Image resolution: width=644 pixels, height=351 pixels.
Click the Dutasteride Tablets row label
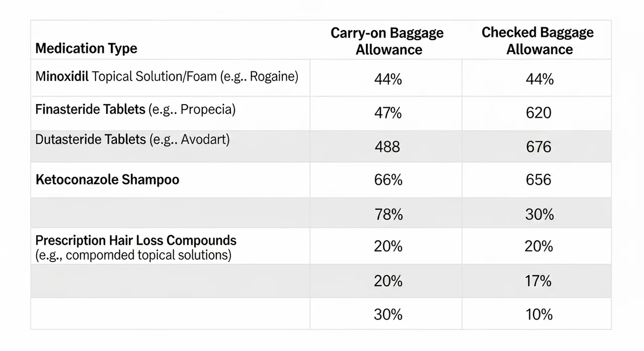[x=132, y=140]
